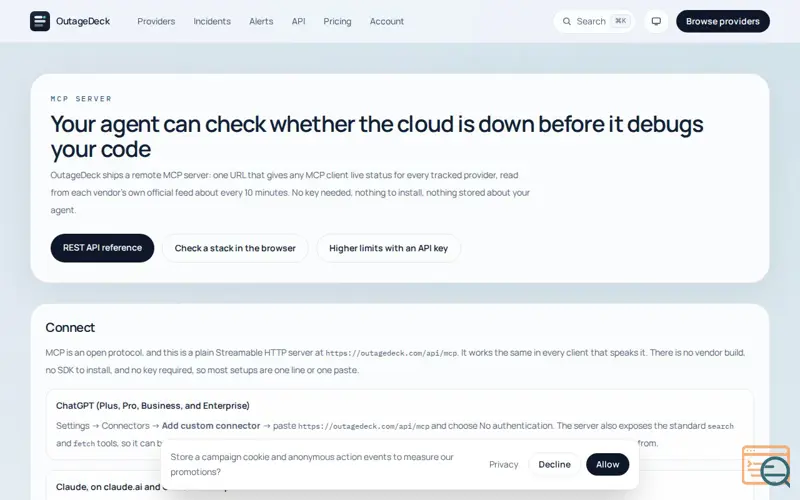Click the Connect section heading
This screenshot has height=500, width=800.
tap(70, 328)
